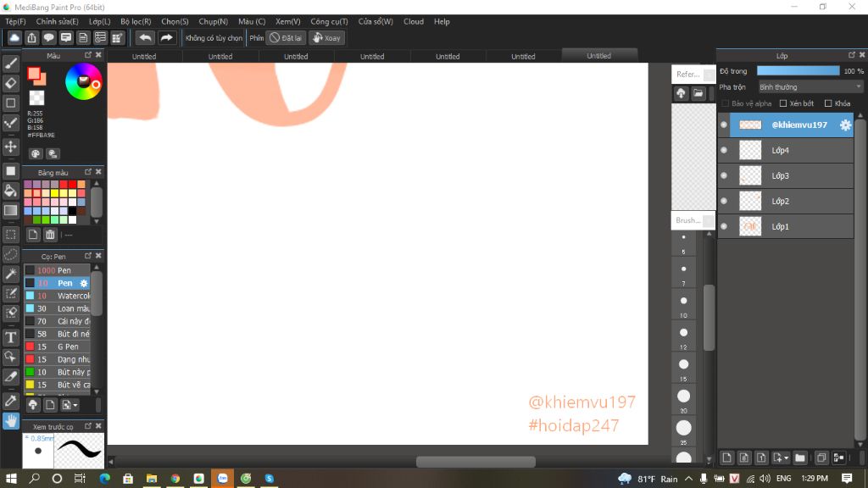This screenshot has height=488, width=868.
Task: Open the Pha trộn blend mode dropdown
Action: 810,87
